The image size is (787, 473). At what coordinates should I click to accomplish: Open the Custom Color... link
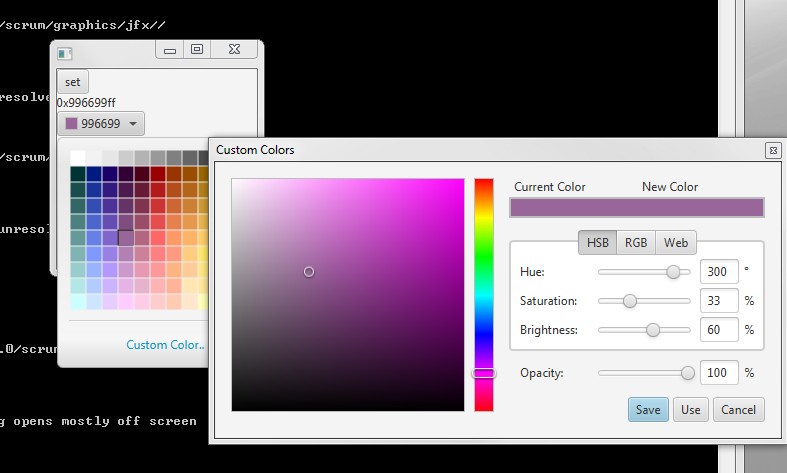click(x=165, y=345)
